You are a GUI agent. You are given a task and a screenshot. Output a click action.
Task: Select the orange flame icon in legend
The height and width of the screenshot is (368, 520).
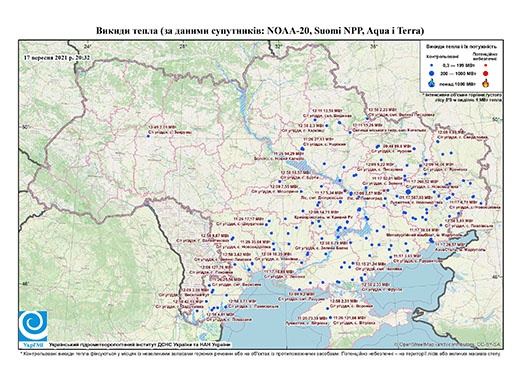[x=486, y=83]
